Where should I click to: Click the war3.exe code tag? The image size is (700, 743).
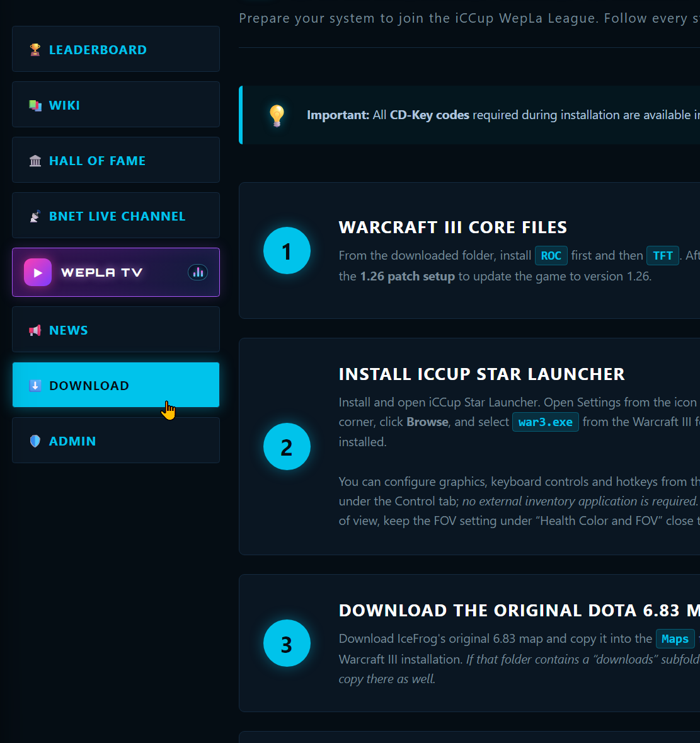[546, 422]
